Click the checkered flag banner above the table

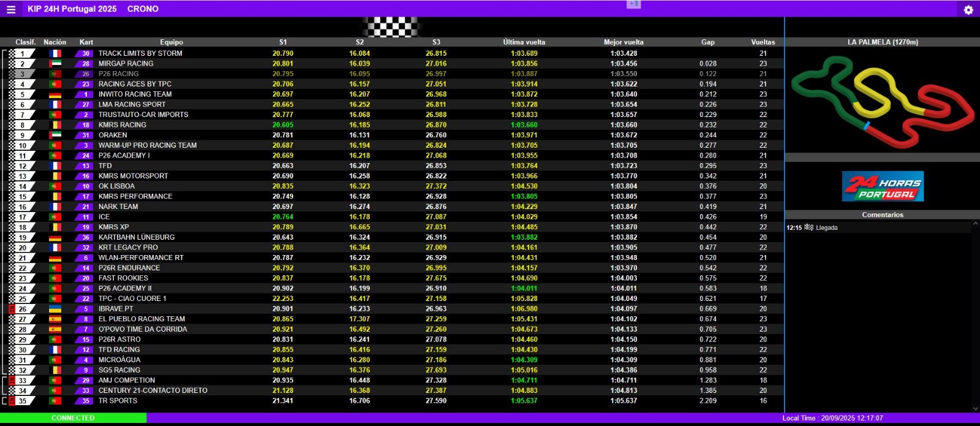[x=392, y=27]
